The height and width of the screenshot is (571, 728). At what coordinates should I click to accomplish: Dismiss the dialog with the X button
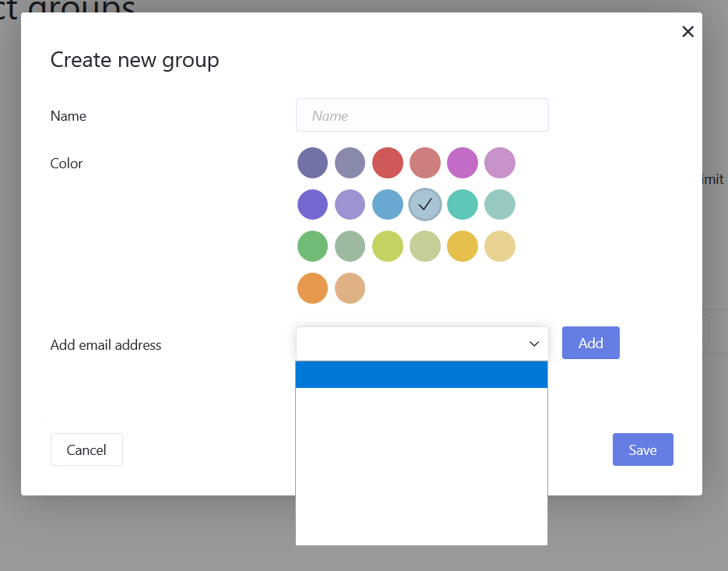tap(688, 31)
